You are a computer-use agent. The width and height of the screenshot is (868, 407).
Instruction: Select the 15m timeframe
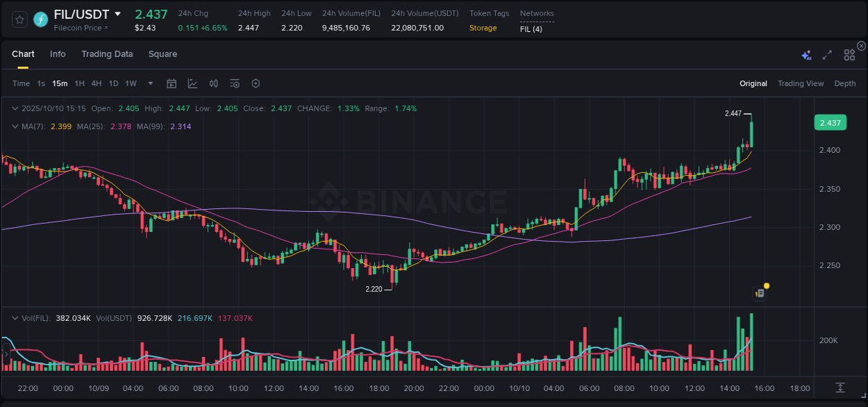(x=59, y=83)
